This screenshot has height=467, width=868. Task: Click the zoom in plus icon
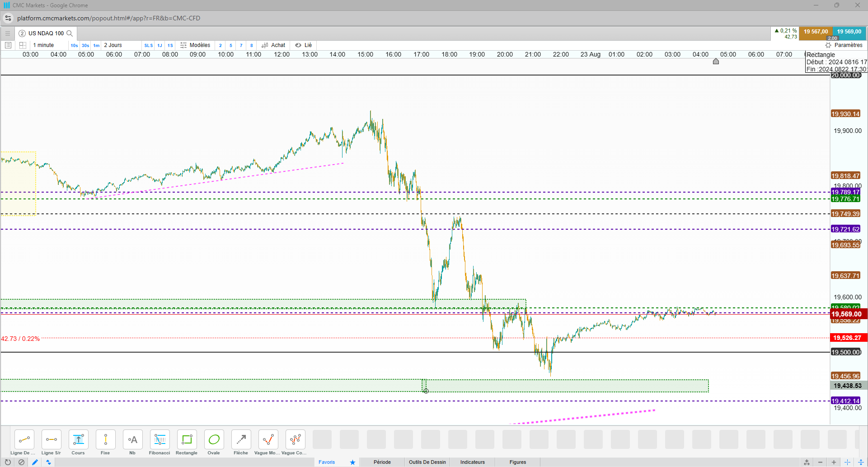pos(834,462)
